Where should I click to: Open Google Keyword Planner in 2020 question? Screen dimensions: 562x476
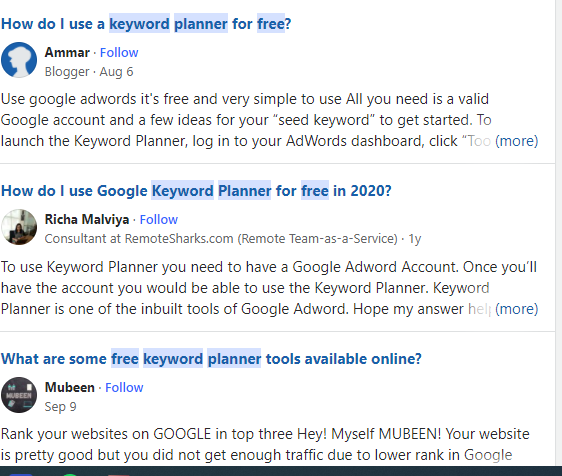(x=196, y=191)
